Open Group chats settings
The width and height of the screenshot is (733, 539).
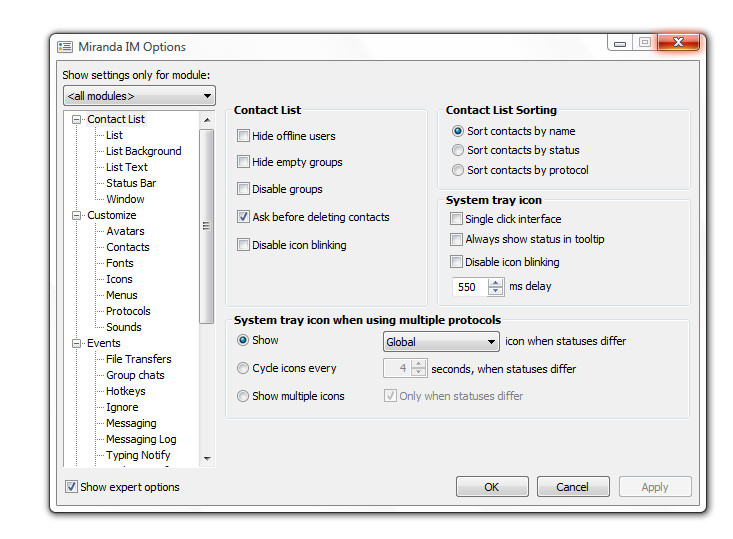click(135, 375)
